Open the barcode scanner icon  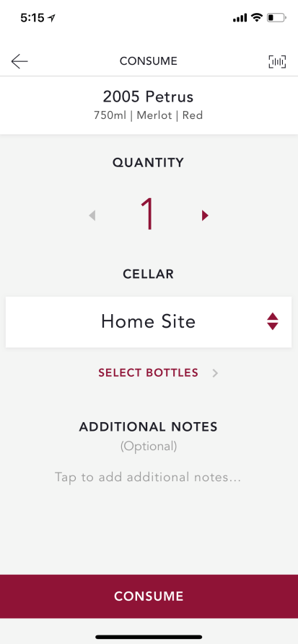(x=277, y=61)
